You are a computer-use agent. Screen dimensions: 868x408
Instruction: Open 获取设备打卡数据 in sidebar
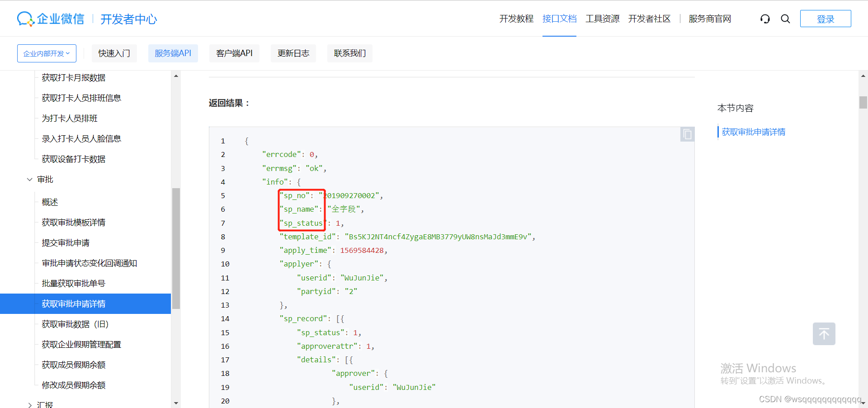(74, 159)
